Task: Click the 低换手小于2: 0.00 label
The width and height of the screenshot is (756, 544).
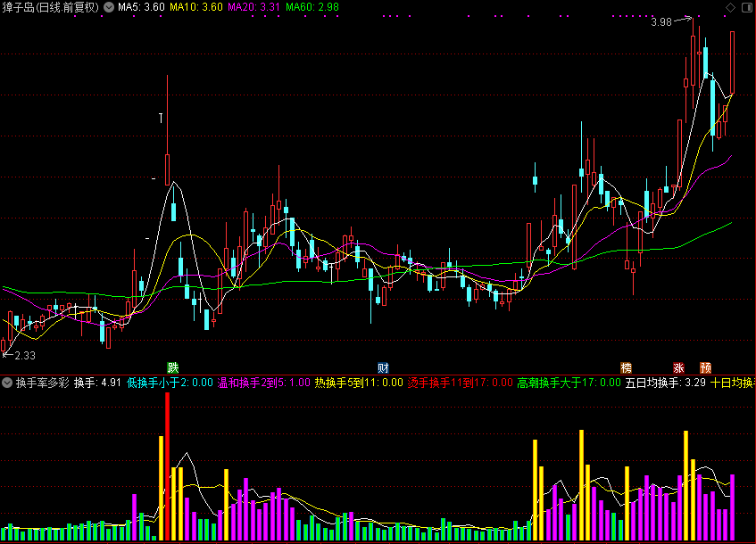Action: tap(170, 383)
